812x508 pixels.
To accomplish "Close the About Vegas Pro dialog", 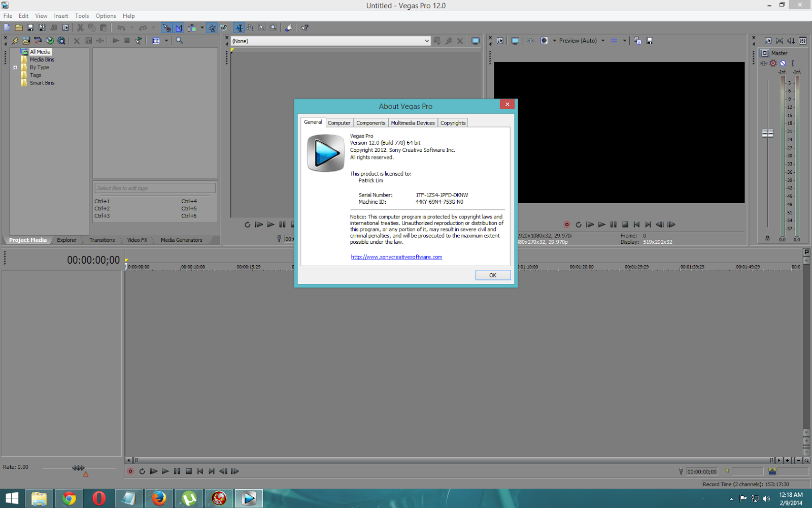I will click(507, 104).
